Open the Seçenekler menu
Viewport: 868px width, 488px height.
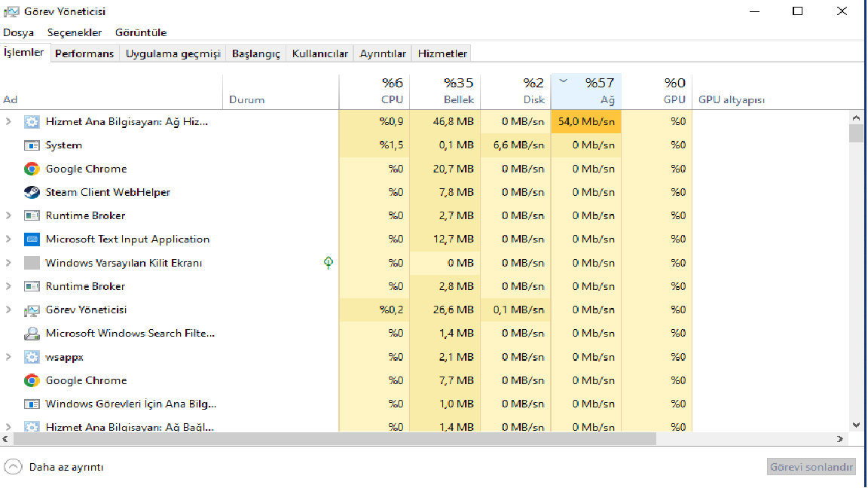click(x=75, y=32)
